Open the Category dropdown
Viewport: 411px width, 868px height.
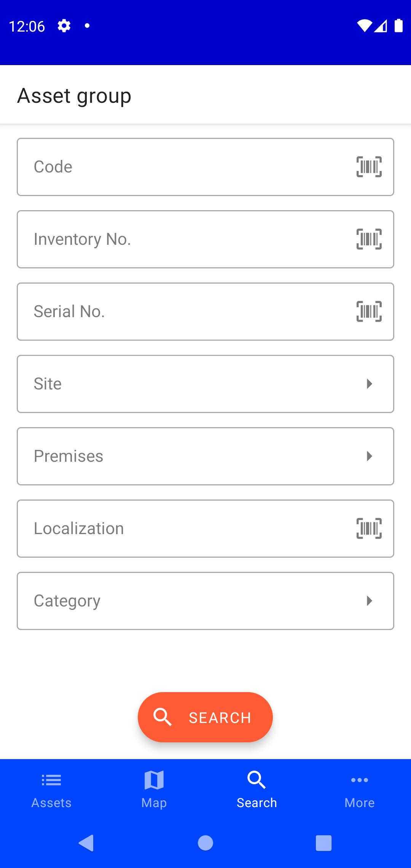205,601
